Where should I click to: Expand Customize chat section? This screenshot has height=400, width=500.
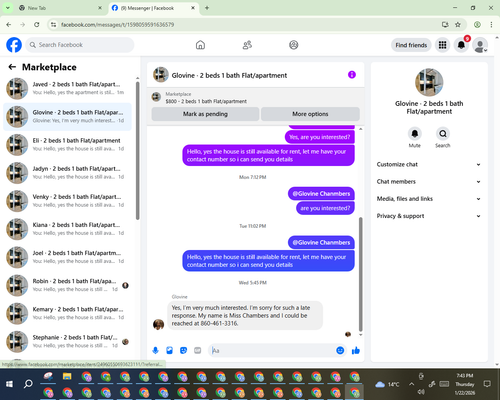[429, 164]
